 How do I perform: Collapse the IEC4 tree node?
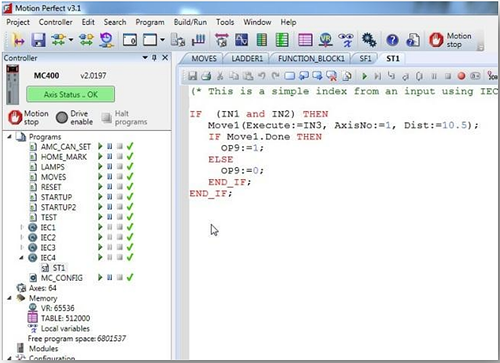[21, 257]
